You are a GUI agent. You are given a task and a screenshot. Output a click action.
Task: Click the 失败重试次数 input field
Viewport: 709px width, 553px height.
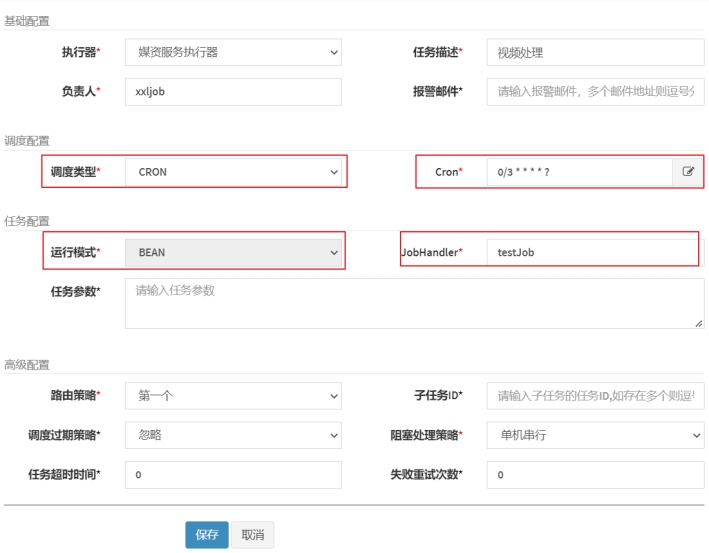point(595,474)
